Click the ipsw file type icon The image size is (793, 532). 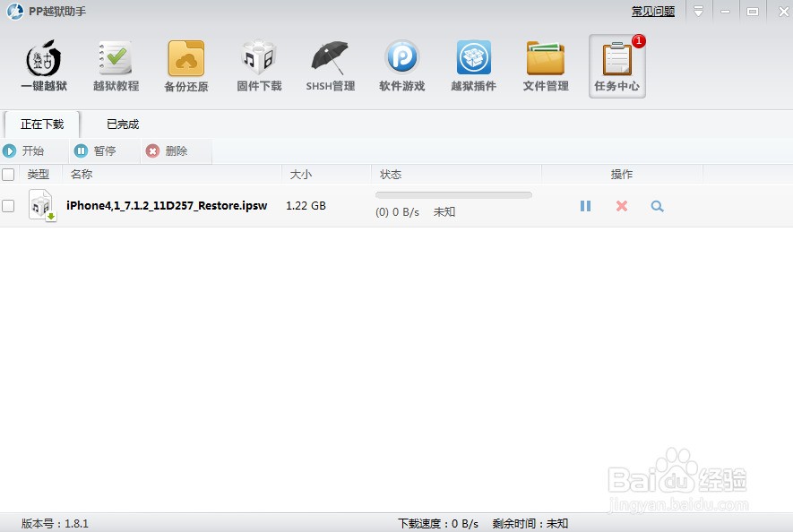41,205
